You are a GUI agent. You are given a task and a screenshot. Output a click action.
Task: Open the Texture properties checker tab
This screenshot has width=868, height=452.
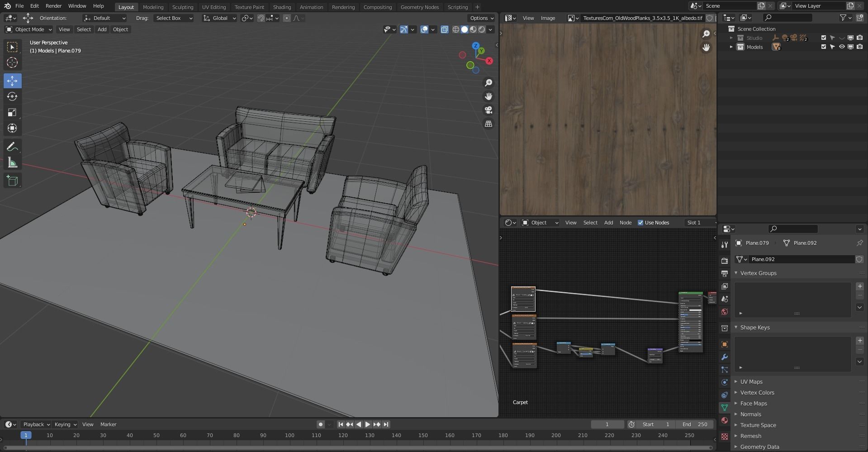[x=725, y=437]
